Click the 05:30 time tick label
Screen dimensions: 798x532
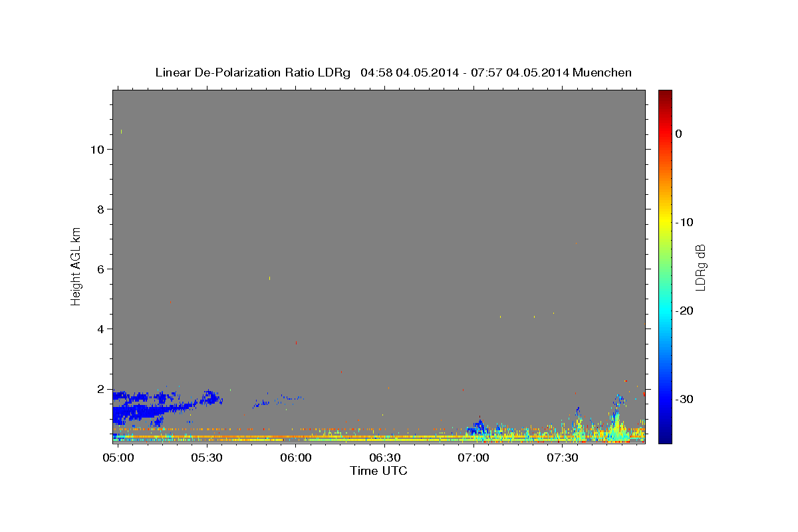(x=207, y=458)
